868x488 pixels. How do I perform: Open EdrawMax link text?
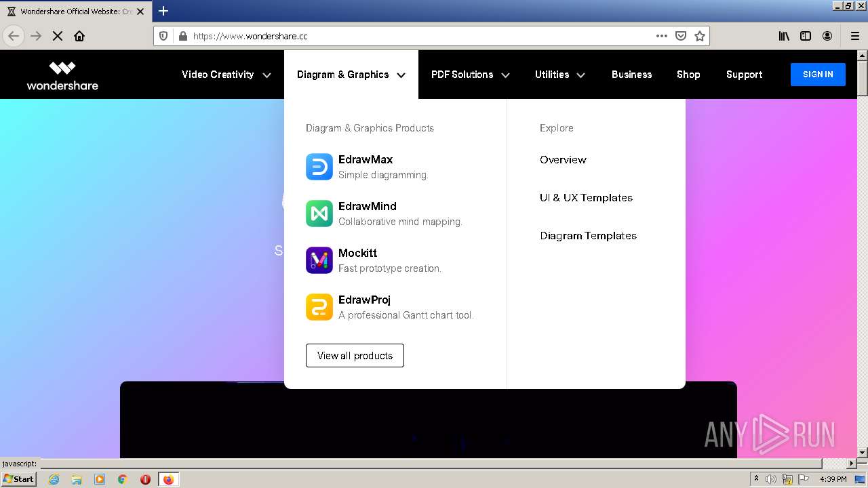[x=366, y=160]
